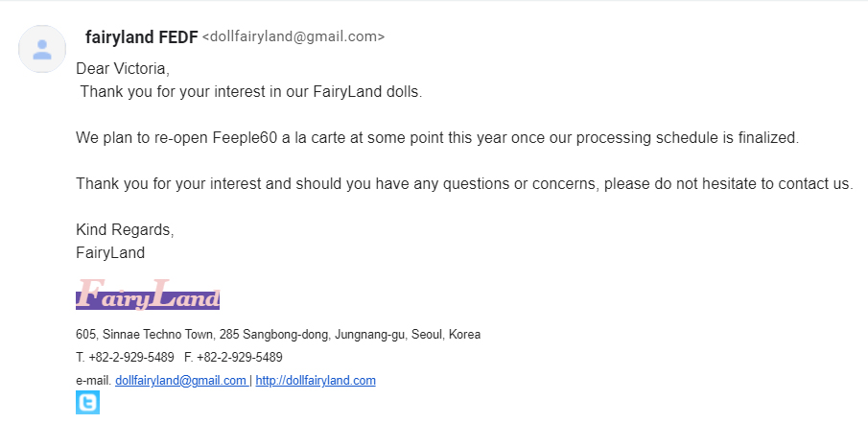Click the sender name fairyland FEDF
This screenshot has height=447, width=868.
[x=142, y=37]
